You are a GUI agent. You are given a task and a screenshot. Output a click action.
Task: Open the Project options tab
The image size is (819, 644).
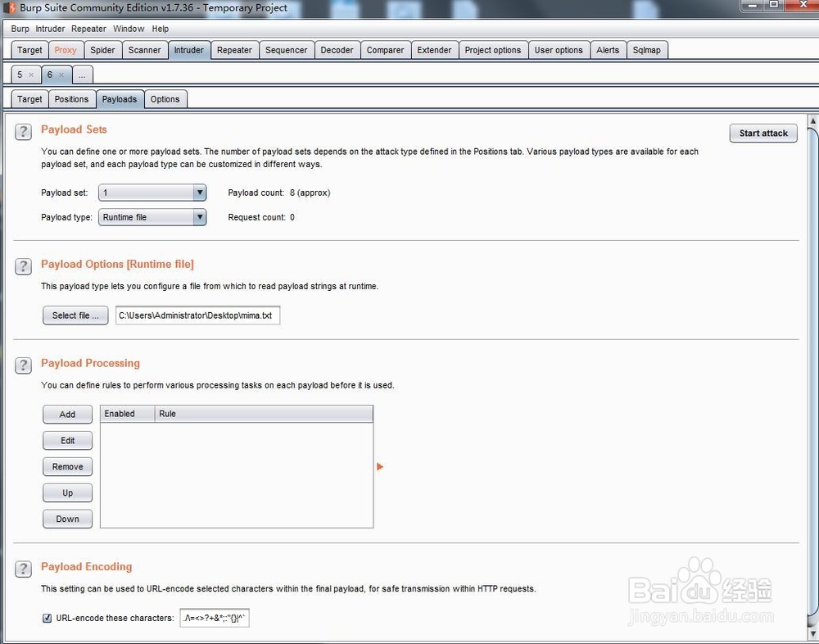[x=493, y=50]
